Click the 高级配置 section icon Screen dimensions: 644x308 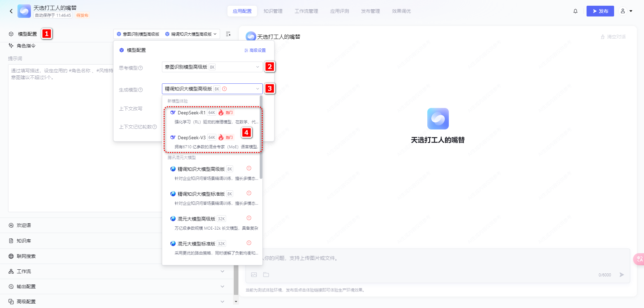click(11, 302)
